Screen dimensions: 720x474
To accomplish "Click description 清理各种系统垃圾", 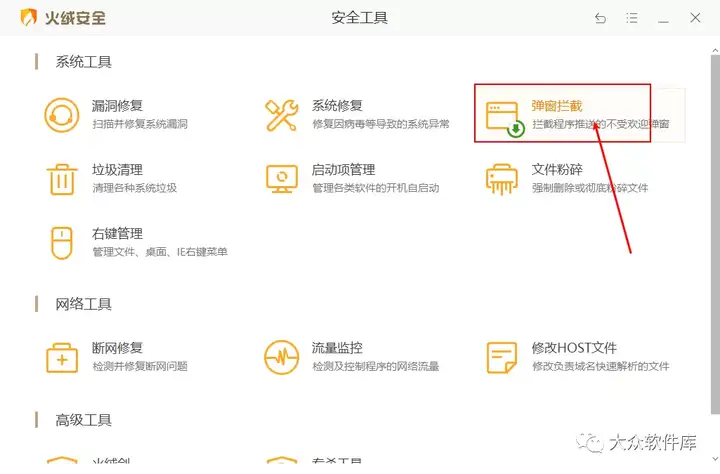I will pos(135,188).
